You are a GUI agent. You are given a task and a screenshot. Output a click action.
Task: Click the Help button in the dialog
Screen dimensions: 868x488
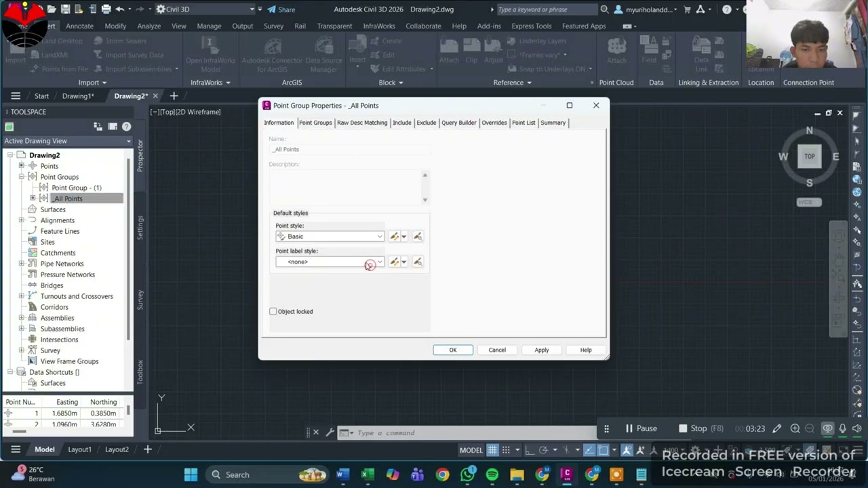[x=586, y=350]
